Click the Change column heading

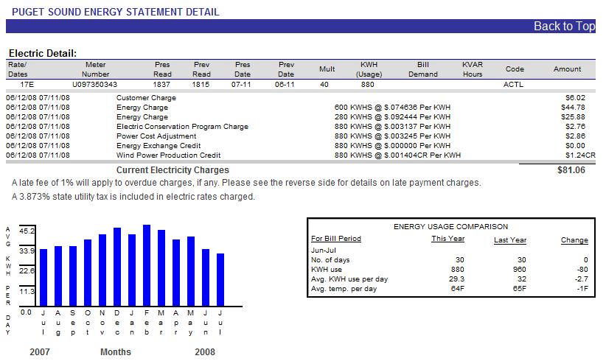(574, 239)
